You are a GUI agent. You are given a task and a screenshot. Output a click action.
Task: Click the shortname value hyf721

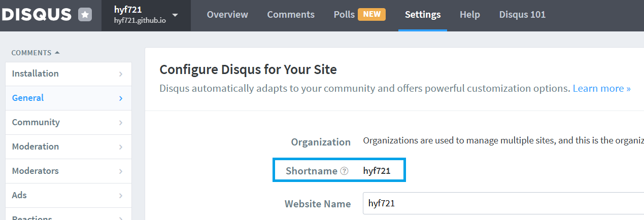tap(377, 171)
